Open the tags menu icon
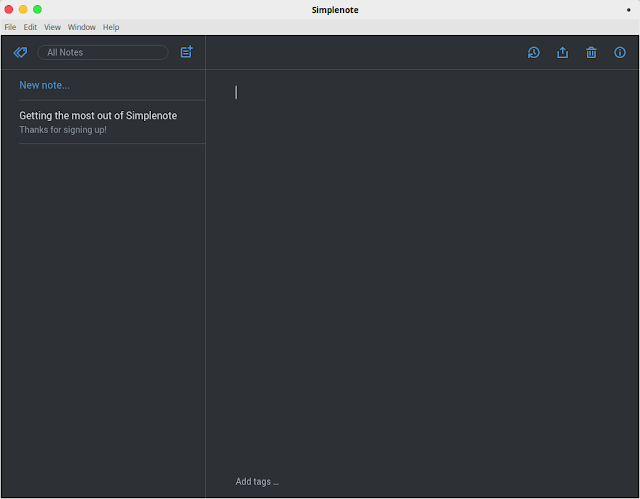The width and height of the screenshot is (640, 499). [20, 52]
